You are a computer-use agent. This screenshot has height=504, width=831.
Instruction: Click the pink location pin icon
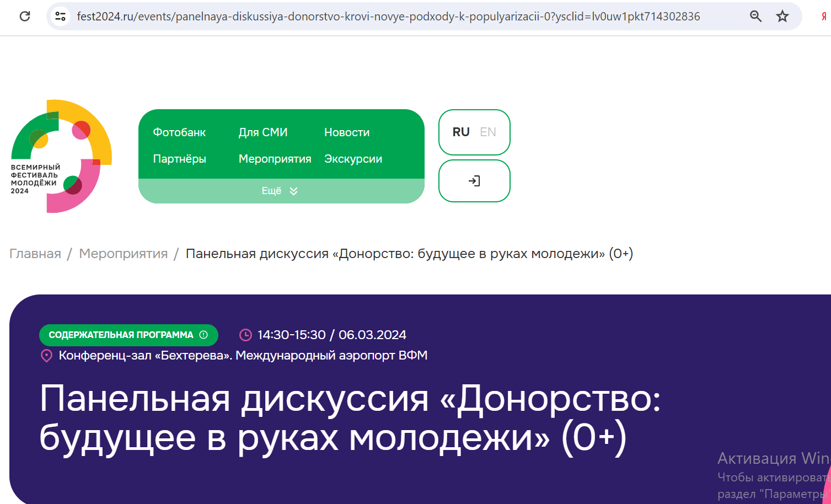[x=47, y=356]
